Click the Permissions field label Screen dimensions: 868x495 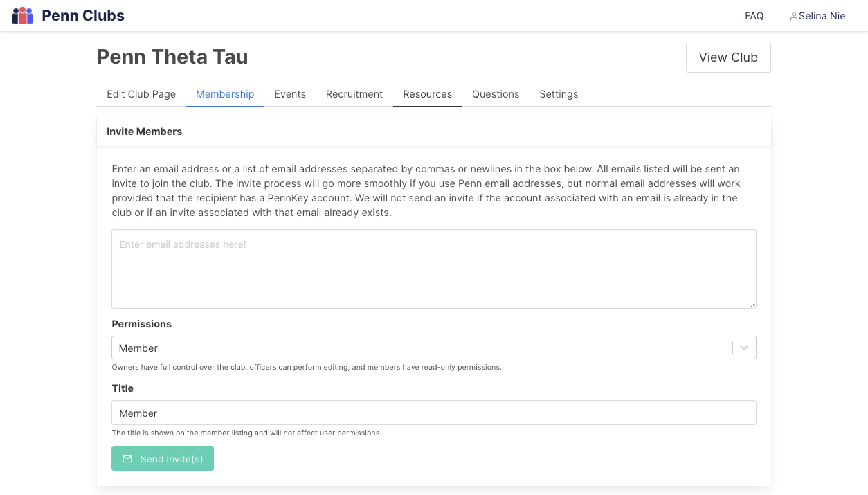[x=142, y=324]
